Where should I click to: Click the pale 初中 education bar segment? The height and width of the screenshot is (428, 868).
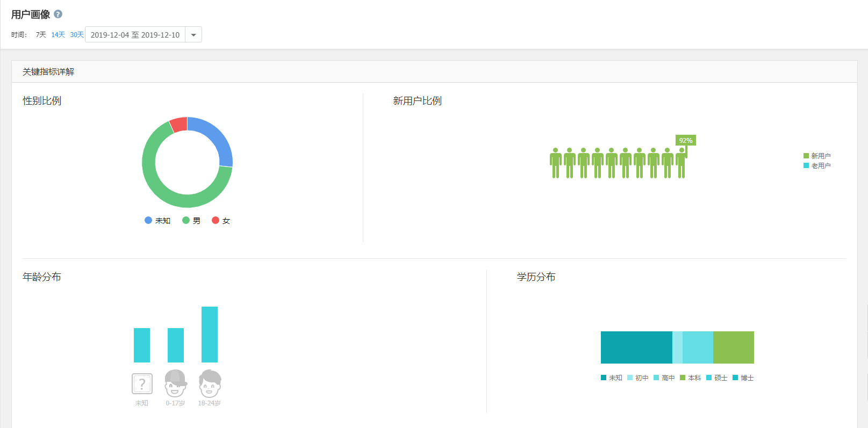pos(677,347)
